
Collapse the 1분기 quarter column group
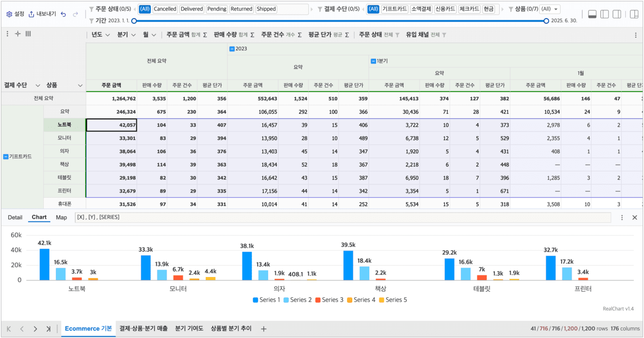373,61
